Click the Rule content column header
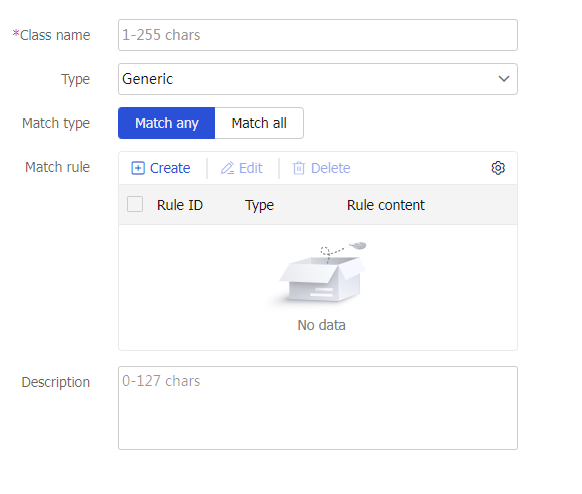Screen dimensions: 582x494 tap(386, 205)
